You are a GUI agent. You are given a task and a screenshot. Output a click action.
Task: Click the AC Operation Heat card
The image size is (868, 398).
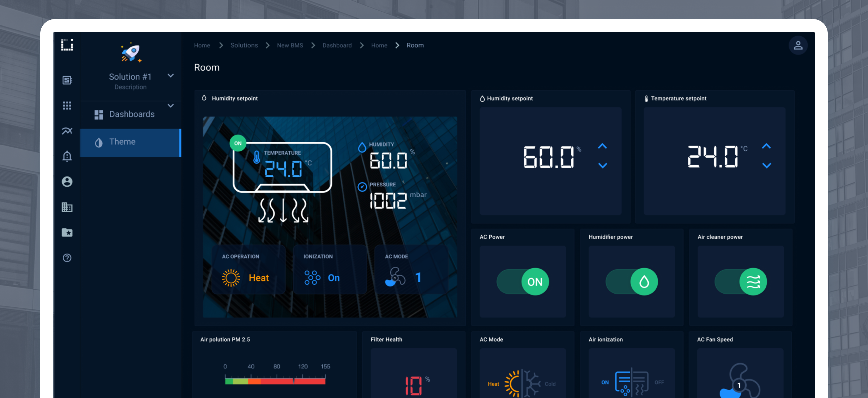(248, 270)
